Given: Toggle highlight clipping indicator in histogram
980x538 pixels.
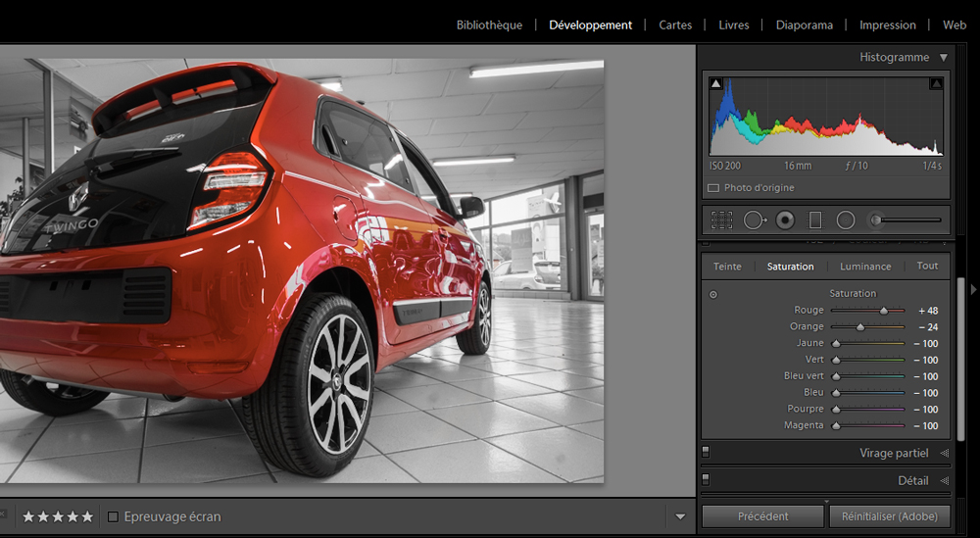Looking at the screenshot, I should (x=936, y=84).
